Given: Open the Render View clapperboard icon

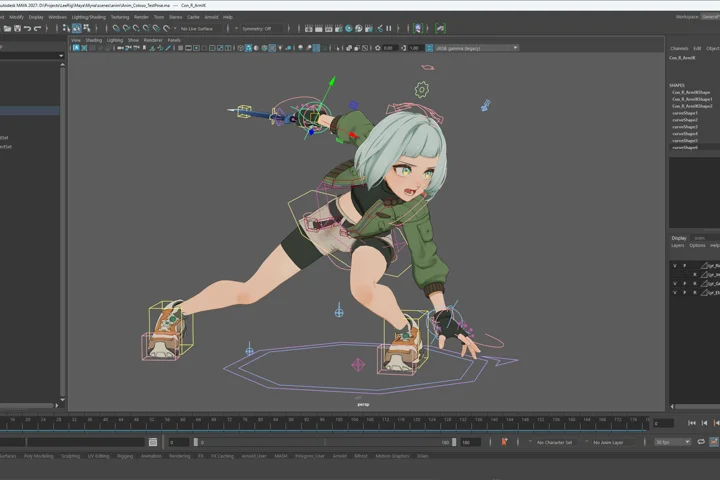Looking at the screenshot, I should click(309, 28).
